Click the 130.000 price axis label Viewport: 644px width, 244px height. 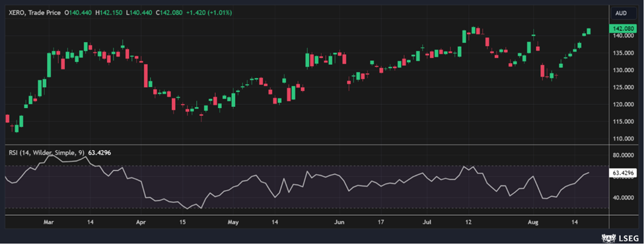coord(623,70)
